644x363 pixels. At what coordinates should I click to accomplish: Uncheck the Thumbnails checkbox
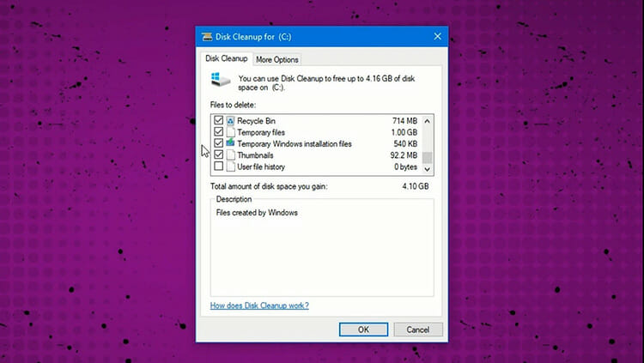[218, 154]
